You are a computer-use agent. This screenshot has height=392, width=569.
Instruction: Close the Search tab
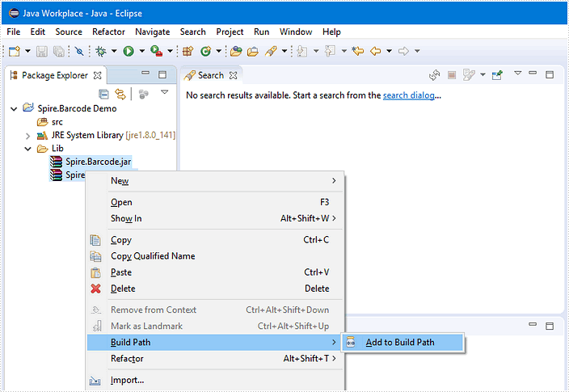click(x=234, y=75)
